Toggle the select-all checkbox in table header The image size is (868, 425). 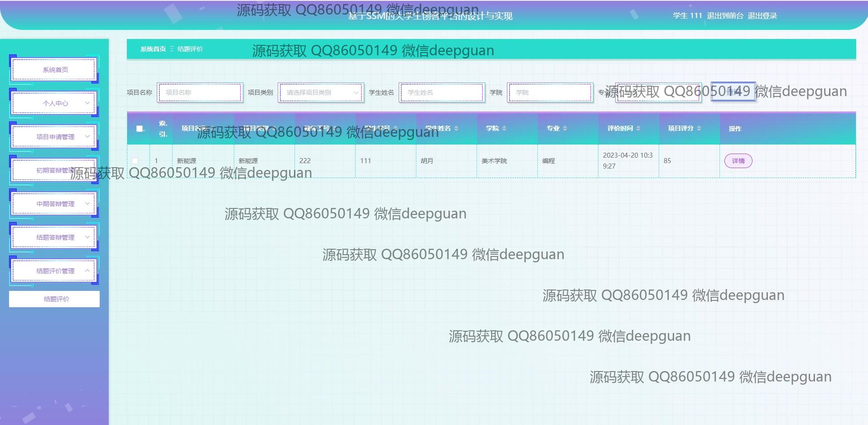[x=140, y=129]
